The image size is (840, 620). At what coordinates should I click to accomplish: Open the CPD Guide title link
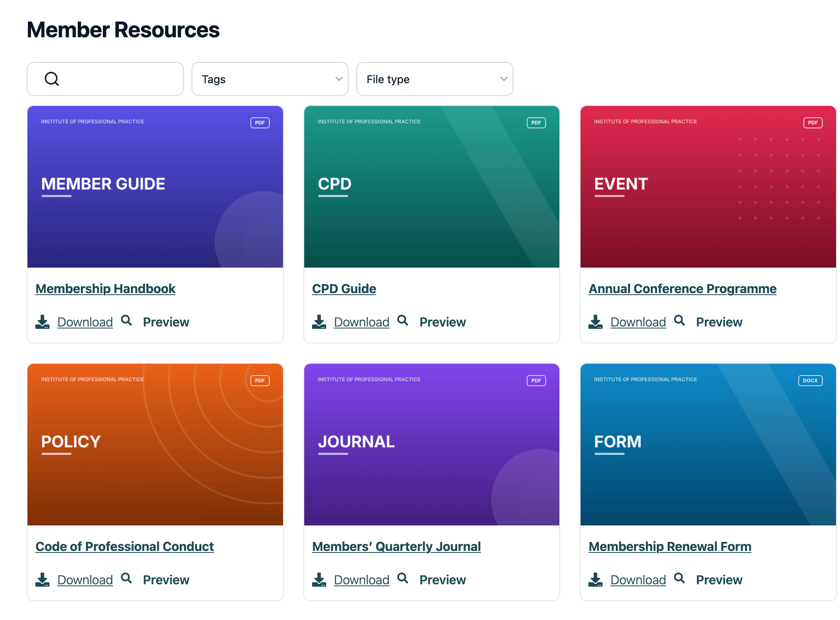coord(344,289)
